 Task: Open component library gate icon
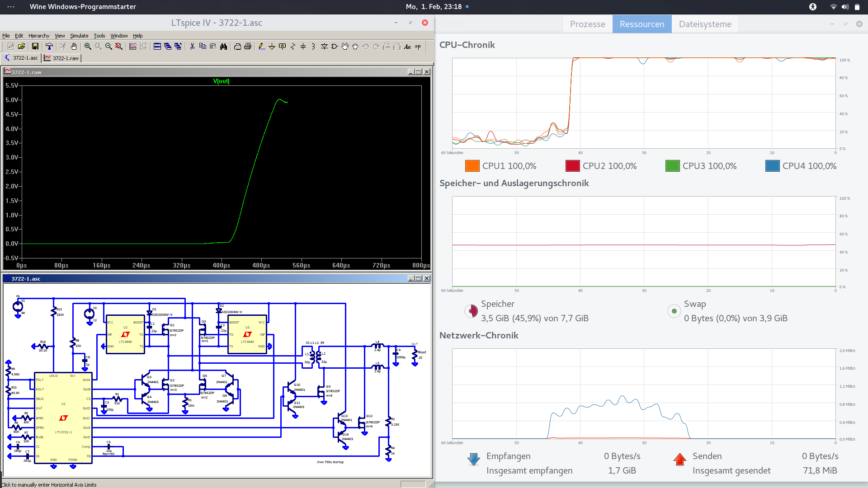pos(335,47)
